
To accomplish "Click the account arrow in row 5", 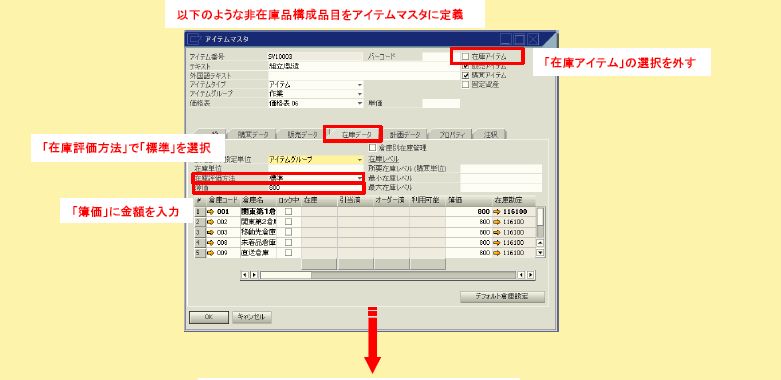I will (x=497, y=253).
